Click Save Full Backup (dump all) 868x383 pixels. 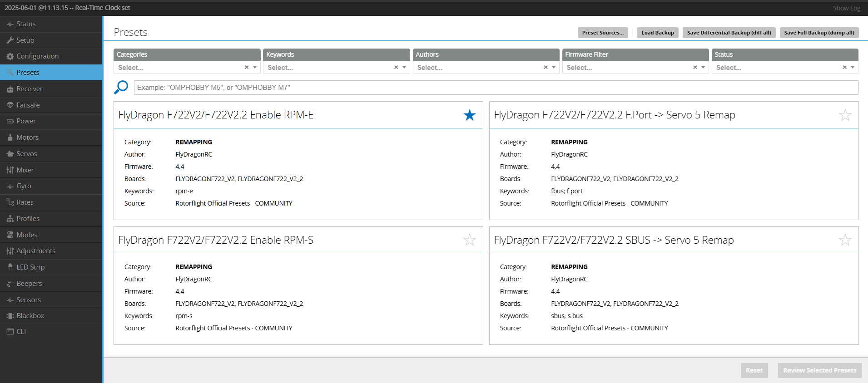tap(819, 33)
